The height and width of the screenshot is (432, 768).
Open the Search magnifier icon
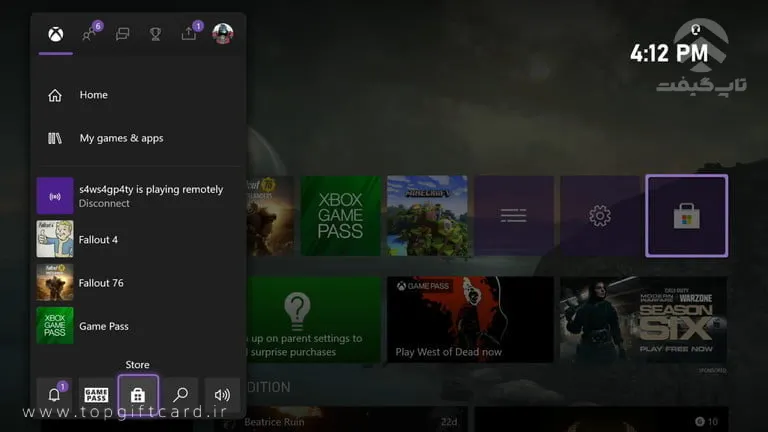click(181, 395)
